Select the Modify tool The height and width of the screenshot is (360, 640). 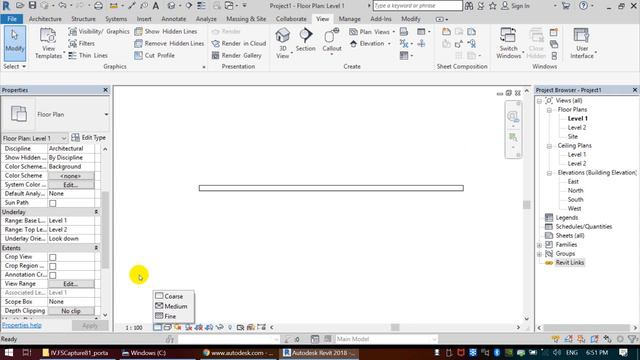[15, 43]
